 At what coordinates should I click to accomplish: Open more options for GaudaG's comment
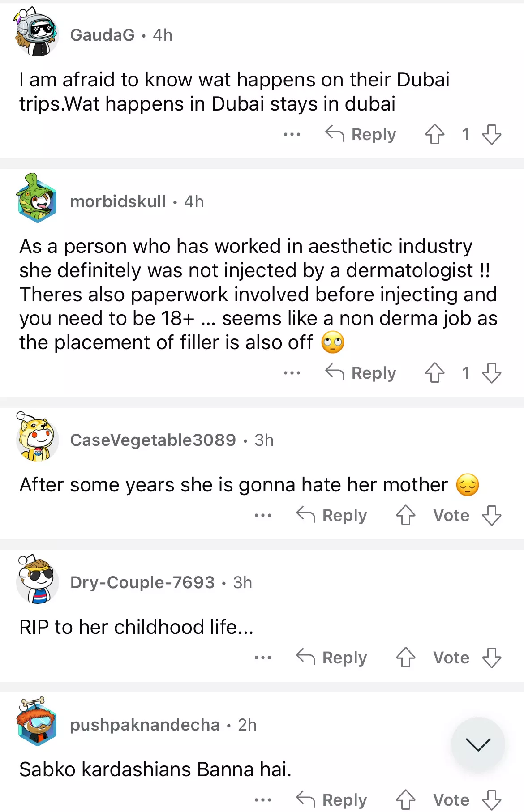[x=292, y=134]
